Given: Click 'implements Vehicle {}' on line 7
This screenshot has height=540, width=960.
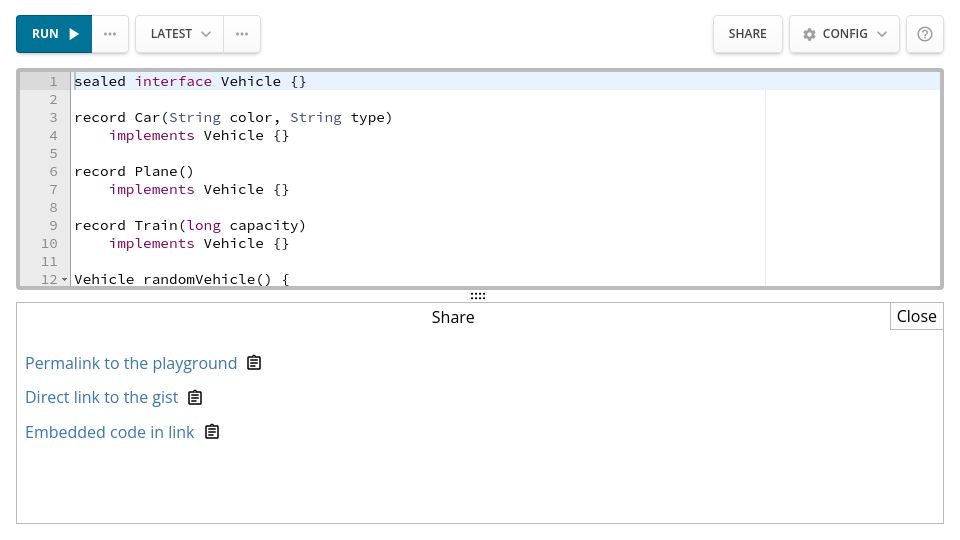Looking at the screenshot, I should coord(199,189).
